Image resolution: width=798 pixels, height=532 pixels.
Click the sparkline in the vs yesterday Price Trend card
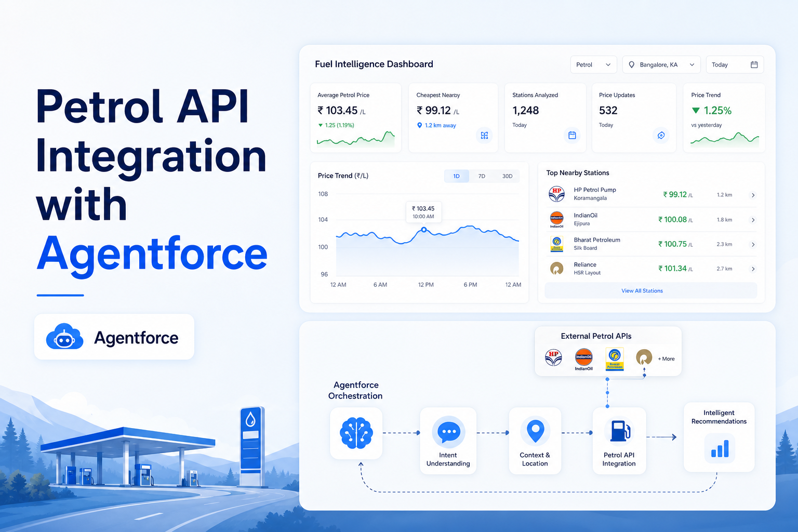[725, 139]
